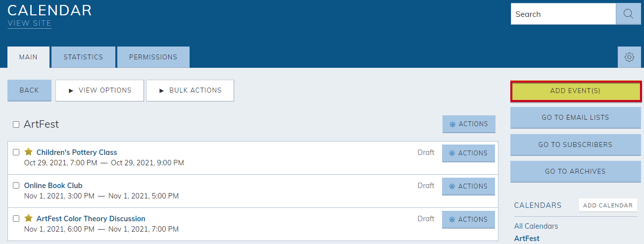The height and width of the screenshot is (244, 644).
Task: Open Actions for Children's Pottery Class
Action: [468, 153]
